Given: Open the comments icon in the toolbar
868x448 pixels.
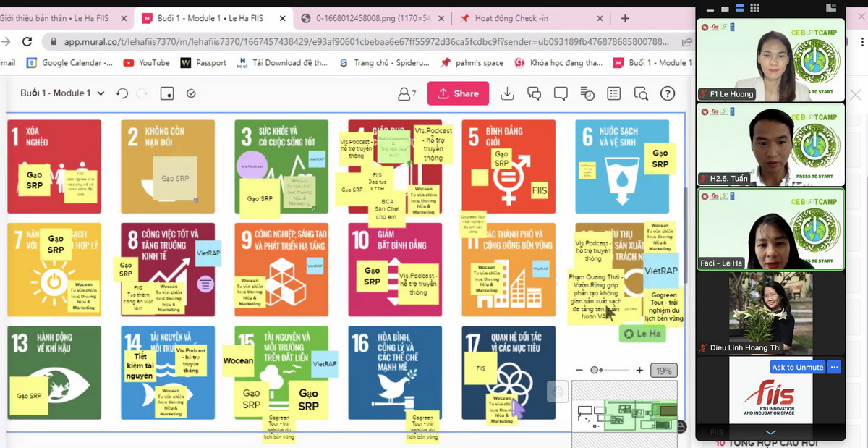Looking at the screenshot, I should click(561, 93).
